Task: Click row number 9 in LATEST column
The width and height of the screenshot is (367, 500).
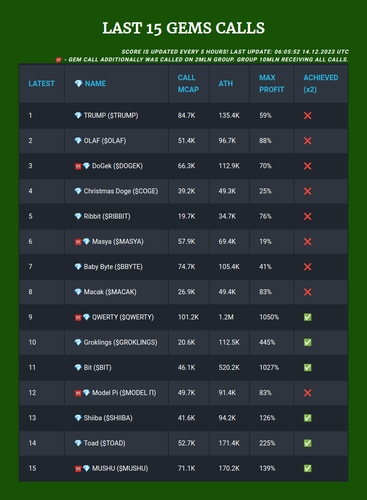Action: pos(30,317)
